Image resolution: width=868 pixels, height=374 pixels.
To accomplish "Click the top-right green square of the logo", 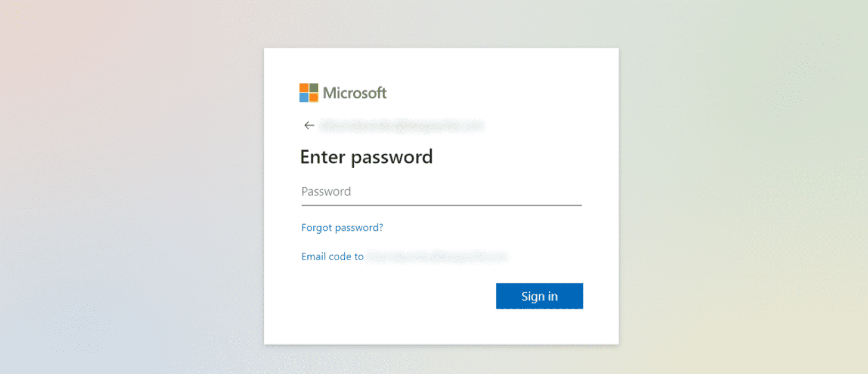I will pos(314,88).
